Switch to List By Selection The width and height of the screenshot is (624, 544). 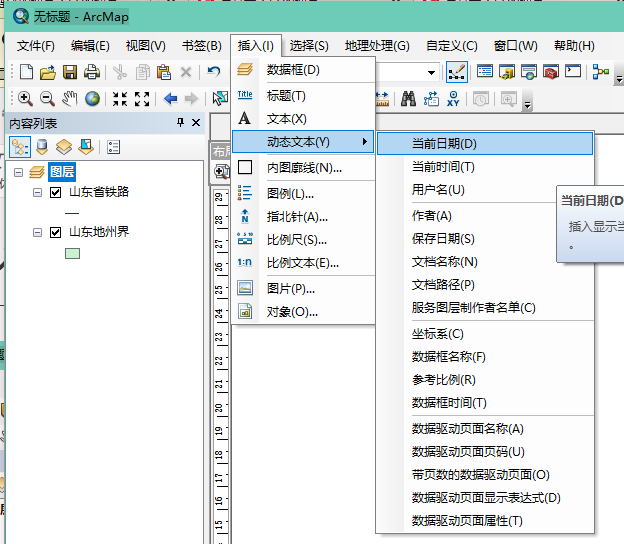[86, 147]
